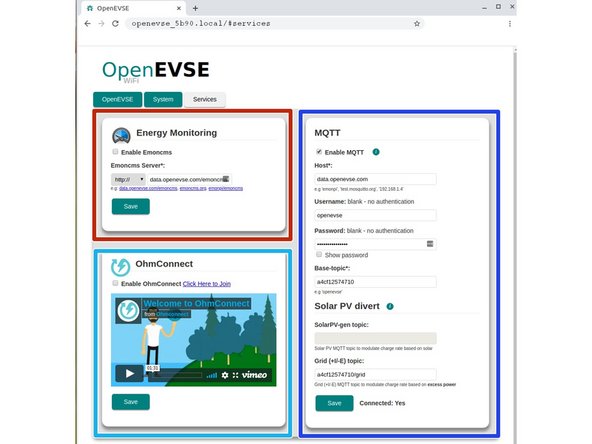This screenshot has height=444, width=592.
Task: Click the SolarPV-gen topic field
Action: 375,338
